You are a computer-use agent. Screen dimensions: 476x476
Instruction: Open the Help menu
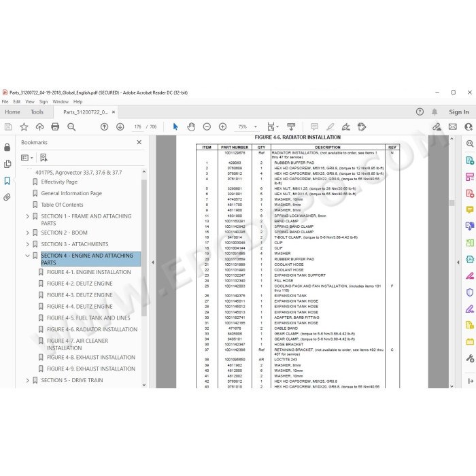pos(78,102)
